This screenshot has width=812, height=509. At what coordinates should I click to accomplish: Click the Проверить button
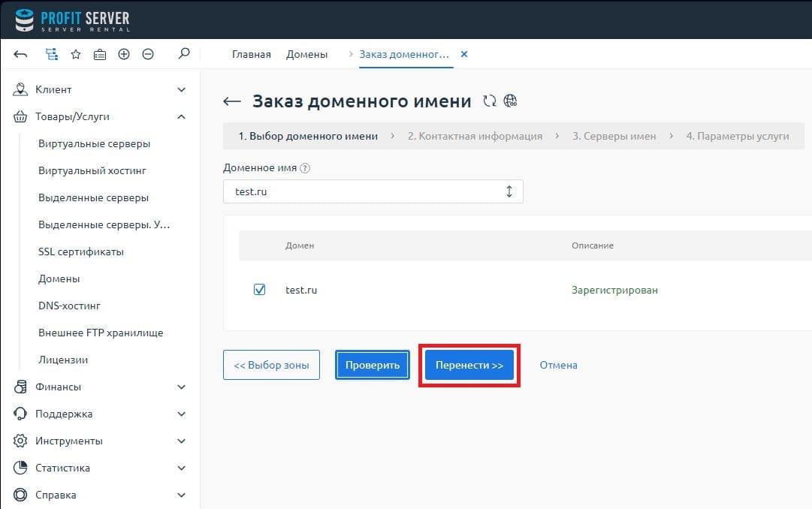373,365
